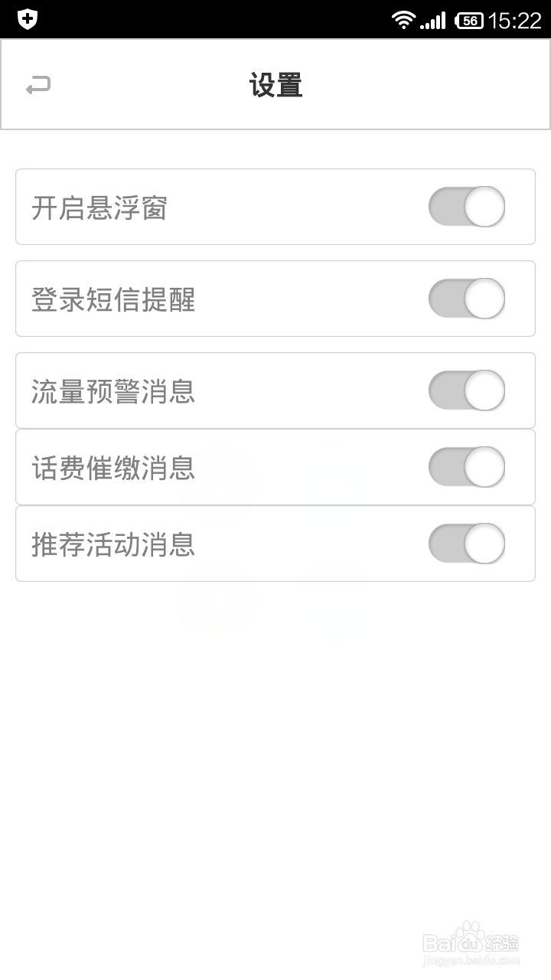Tap the 登录短信提醒 label text
The height and width of the screenshot is (980, 551).
[x=113, y=299]
